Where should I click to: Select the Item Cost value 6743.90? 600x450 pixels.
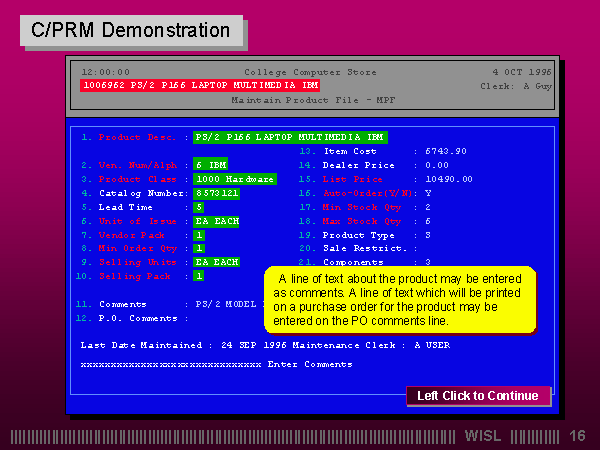(445, 150)
